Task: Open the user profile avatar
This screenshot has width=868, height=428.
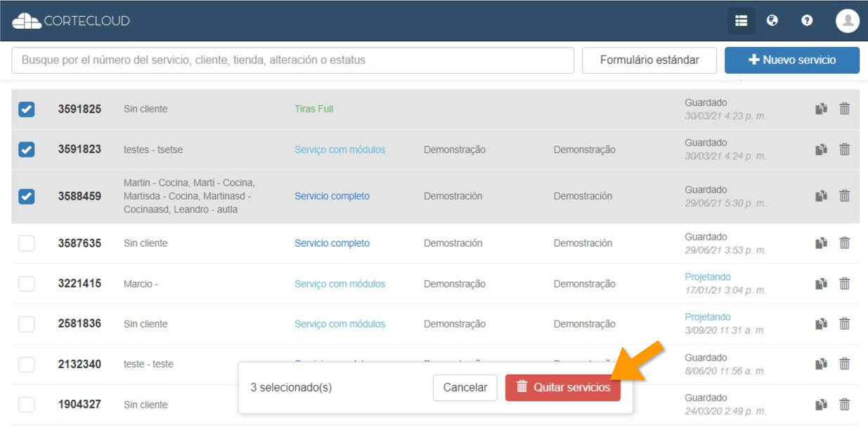Action: [x=848, y=21]
